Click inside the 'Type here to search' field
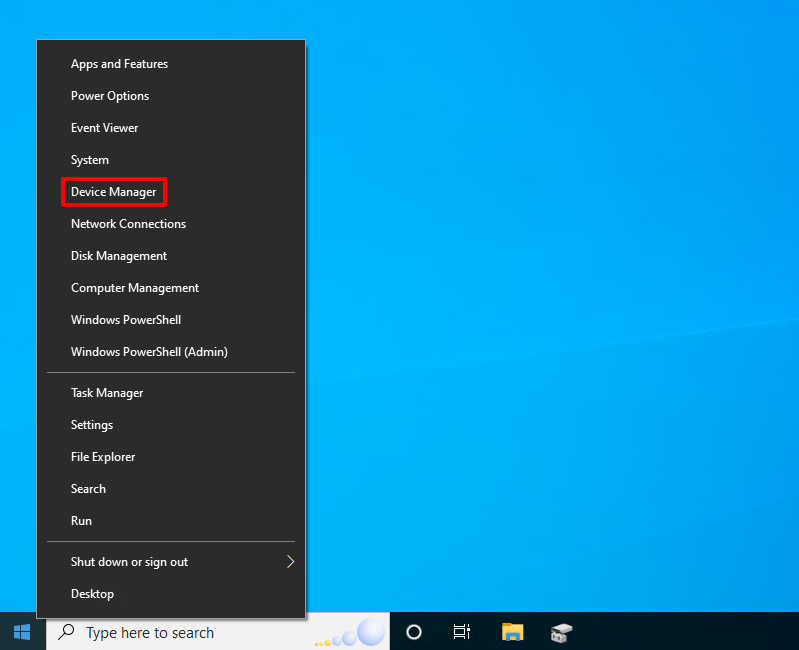Viewport: 799px width, 650px height. click(x=180, y=633)
